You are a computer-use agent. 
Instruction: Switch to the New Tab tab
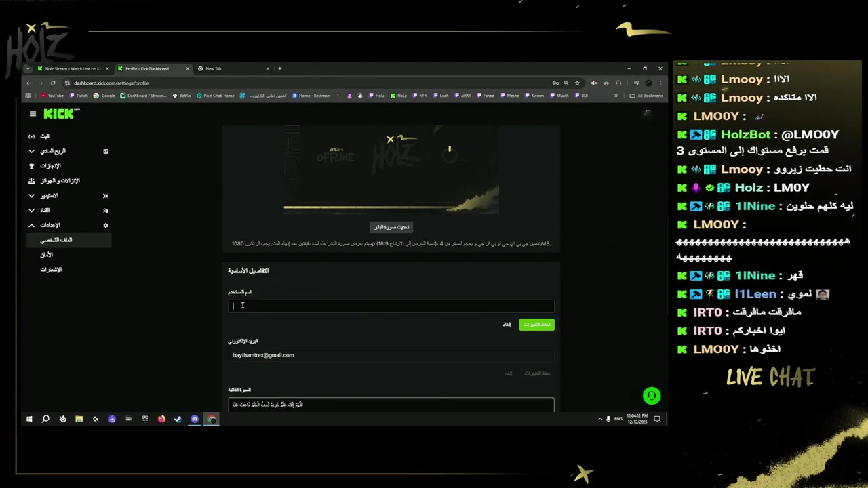pyautogui.click(x=233, y=68)
